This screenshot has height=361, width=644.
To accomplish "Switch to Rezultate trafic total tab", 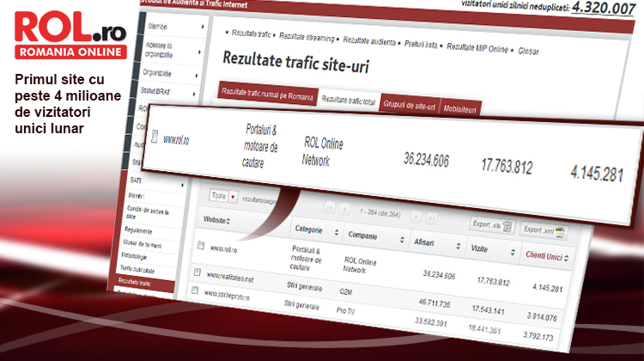I will click(x=349, y=100).
